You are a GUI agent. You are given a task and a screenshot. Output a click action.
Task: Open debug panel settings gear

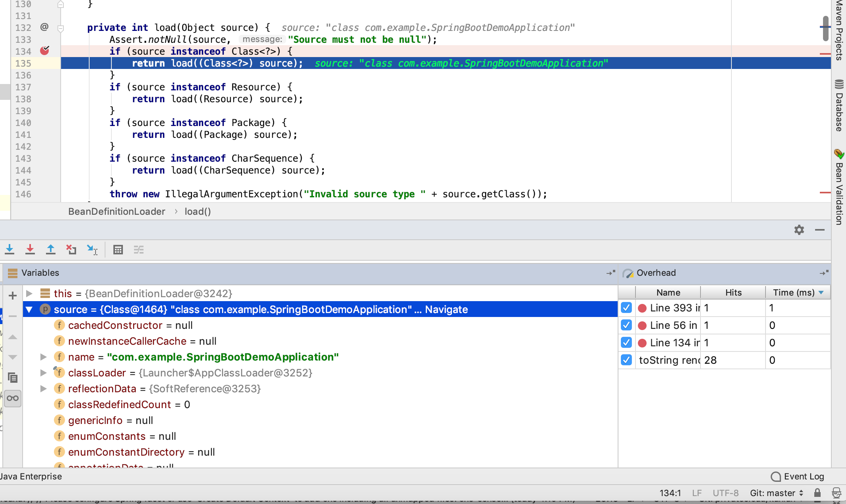point(799,230)
